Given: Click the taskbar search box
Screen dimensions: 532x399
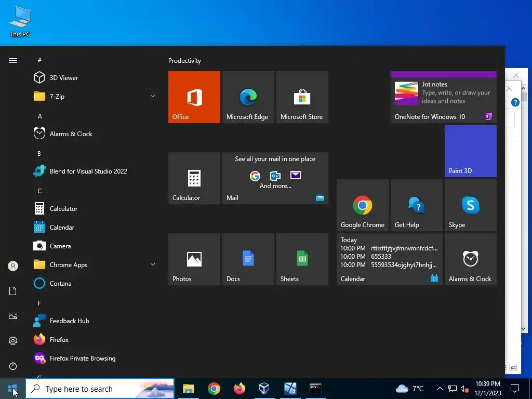Looking at the screenshot, I should tap(100, 389).
